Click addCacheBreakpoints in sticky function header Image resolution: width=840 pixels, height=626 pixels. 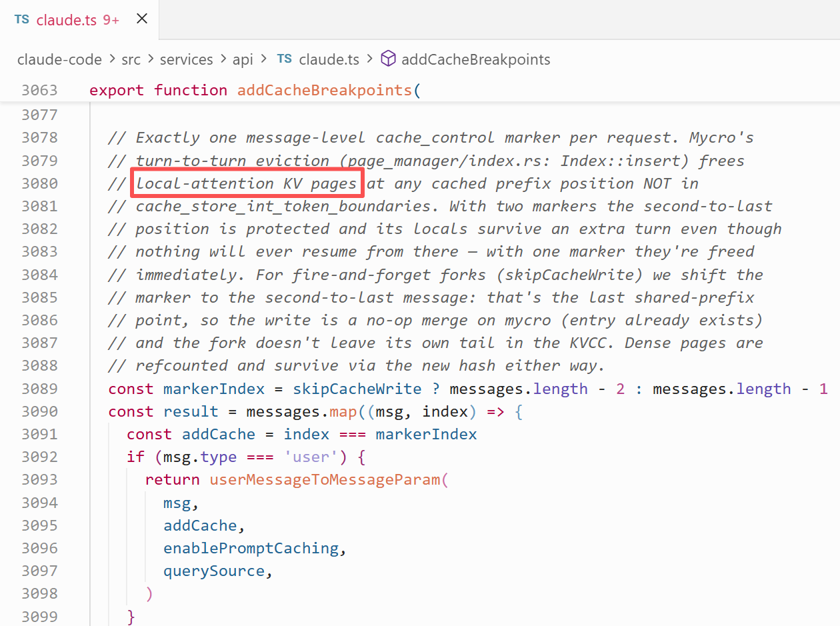(325, 90)
